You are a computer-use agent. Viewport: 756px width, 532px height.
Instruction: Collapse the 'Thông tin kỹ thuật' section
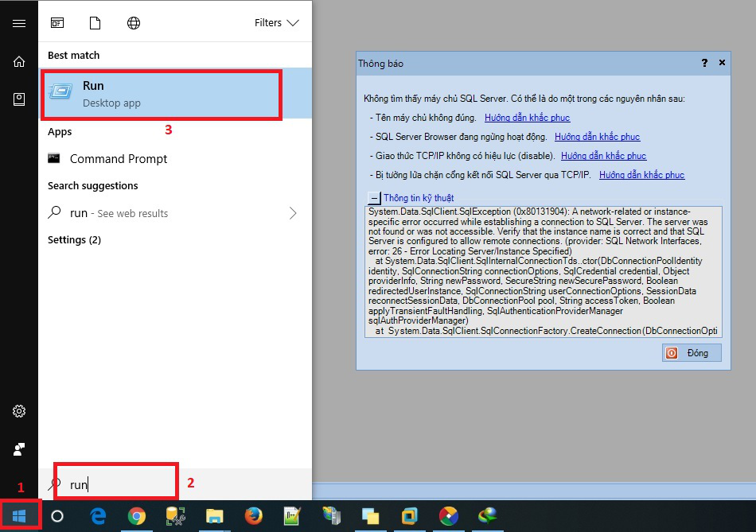[374, 198]
